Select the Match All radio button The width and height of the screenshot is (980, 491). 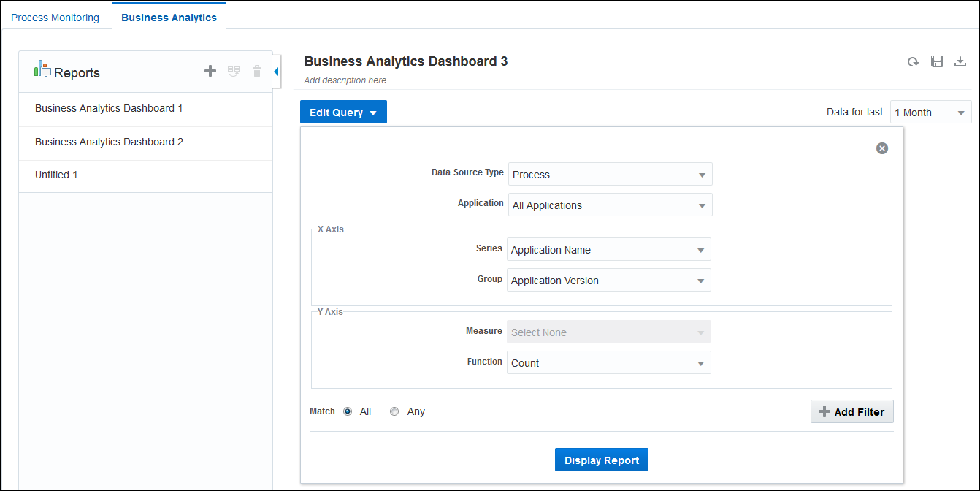coord(348,411)
